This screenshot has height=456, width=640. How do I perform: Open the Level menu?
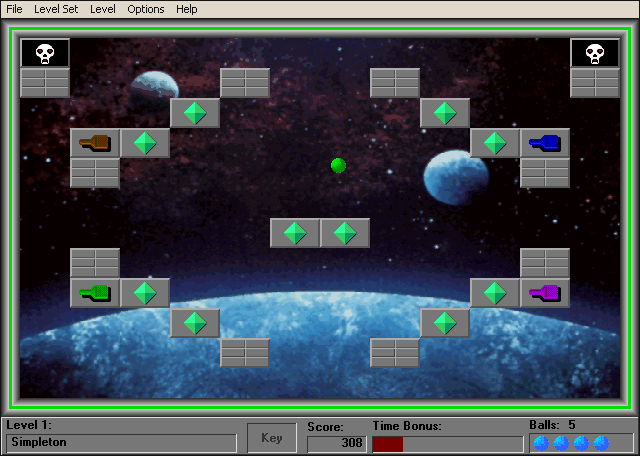[x=103, y=9]
